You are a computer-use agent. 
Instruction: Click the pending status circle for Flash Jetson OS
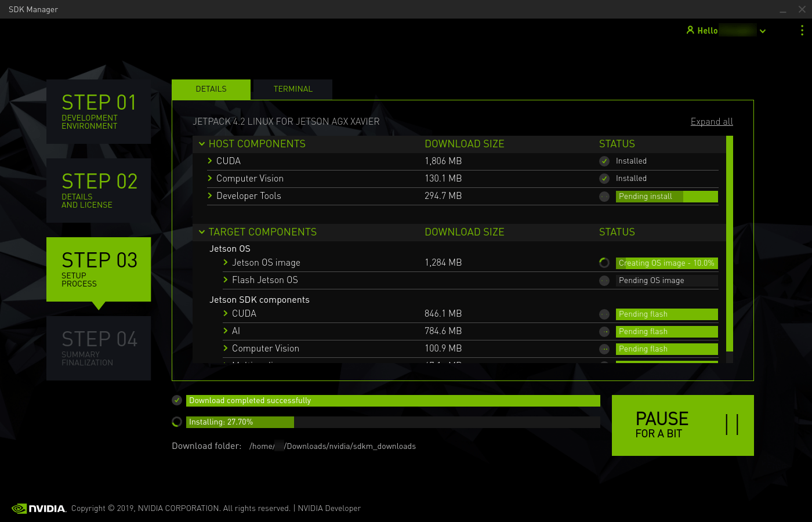pos(604,281)
